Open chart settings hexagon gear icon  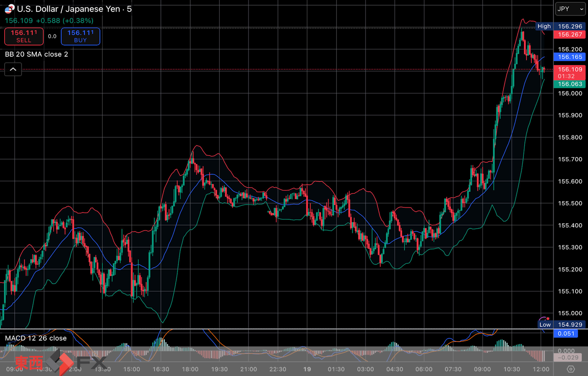pos(571,369)
